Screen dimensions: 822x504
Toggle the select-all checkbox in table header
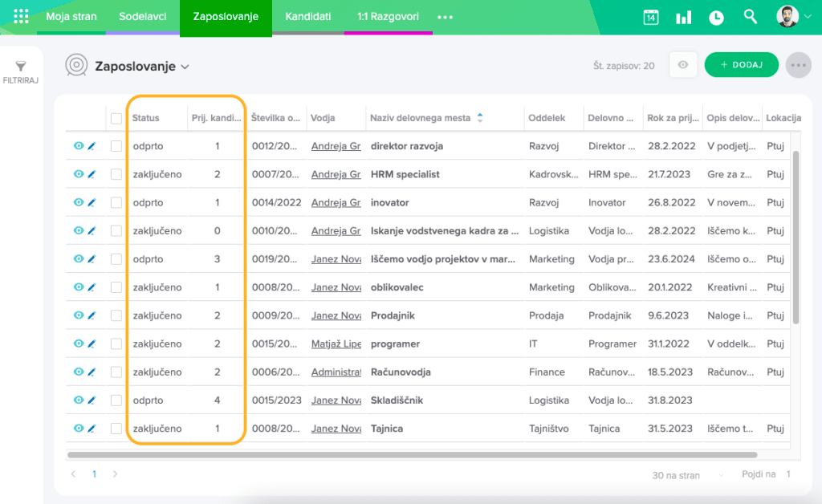[116, 118]
